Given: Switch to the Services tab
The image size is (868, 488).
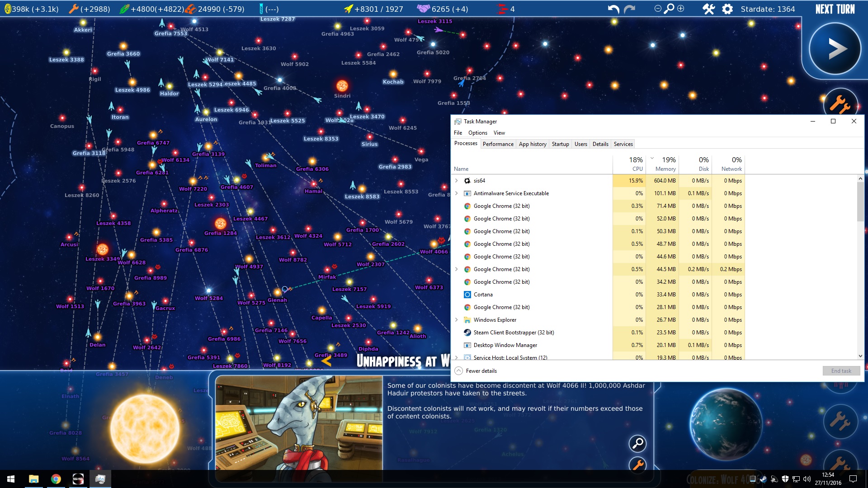Looking at the screenshot, I should click(623, 144).
